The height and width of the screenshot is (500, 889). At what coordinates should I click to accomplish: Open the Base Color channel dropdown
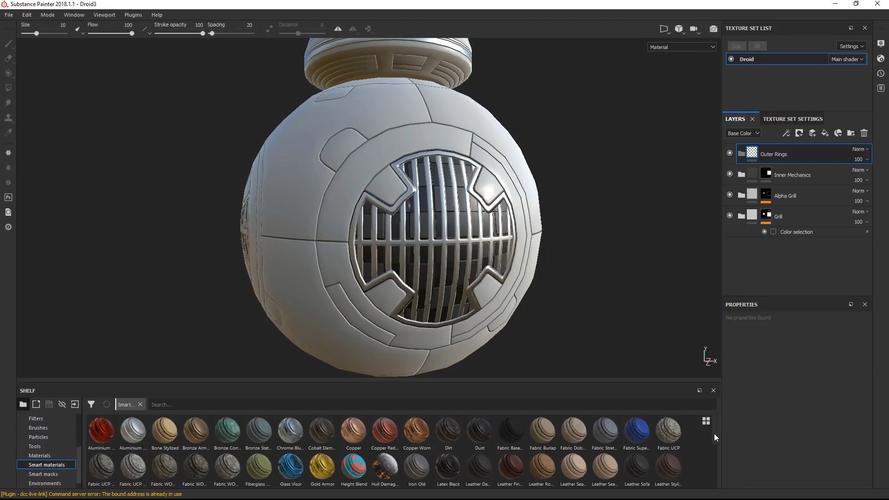tap(743, 133)
